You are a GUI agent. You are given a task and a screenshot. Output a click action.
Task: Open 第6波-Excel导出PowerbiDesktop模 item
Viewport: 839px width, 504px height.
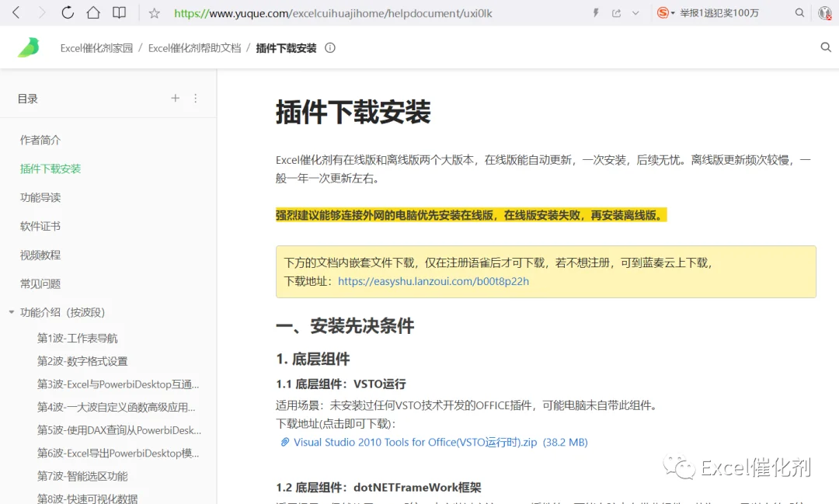[x=118, y=454]
